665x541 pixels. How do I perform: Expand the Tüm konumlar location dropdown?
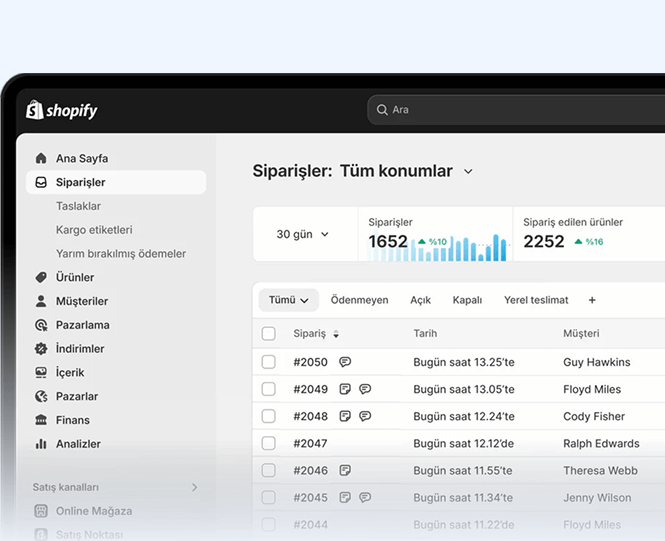pos(468,172)
